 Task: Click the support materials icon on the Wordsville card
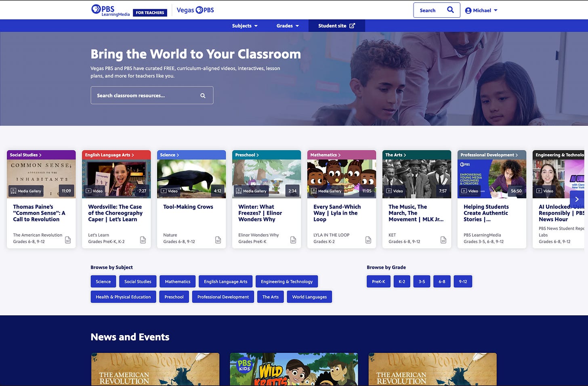pos(143,240)
